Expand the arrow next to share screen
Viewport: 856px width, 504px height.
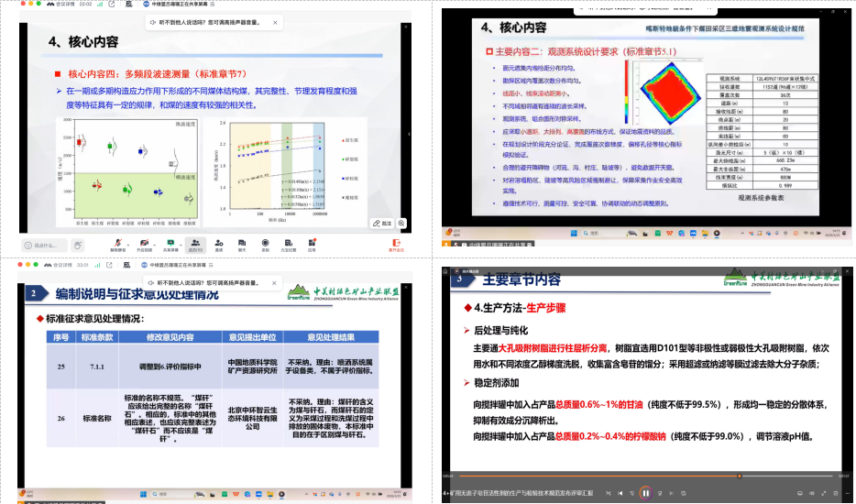click(x=181, y=243)
